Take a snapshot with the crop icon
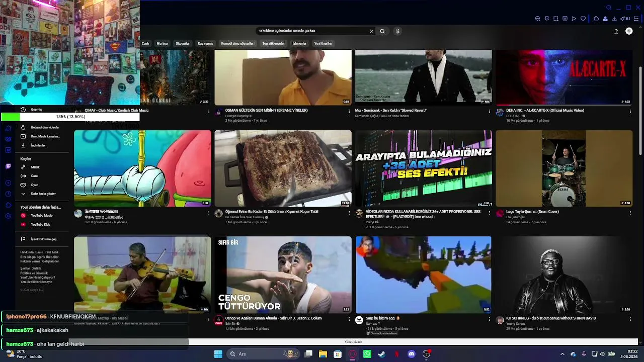Screen dimensions: 644x362 point(556,19)
